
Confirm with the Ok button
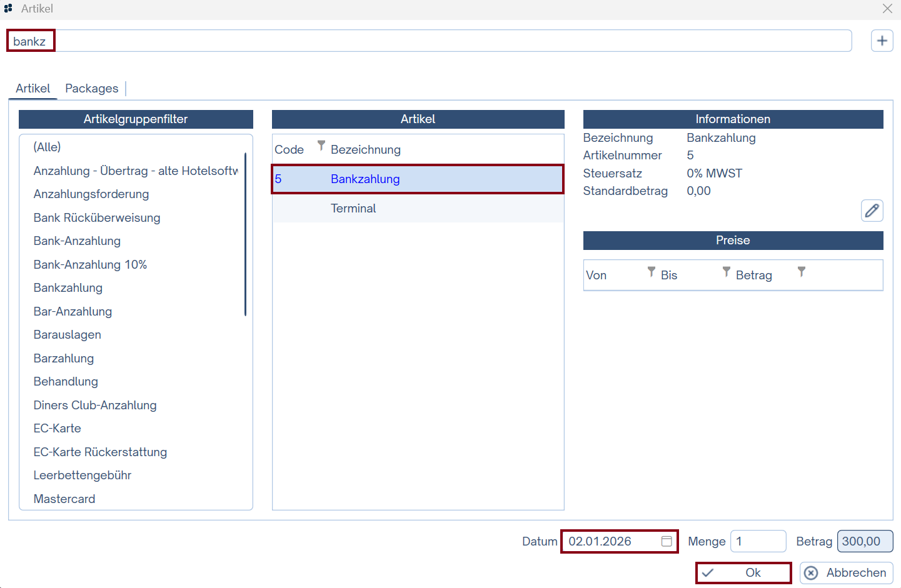coord(743,573)
